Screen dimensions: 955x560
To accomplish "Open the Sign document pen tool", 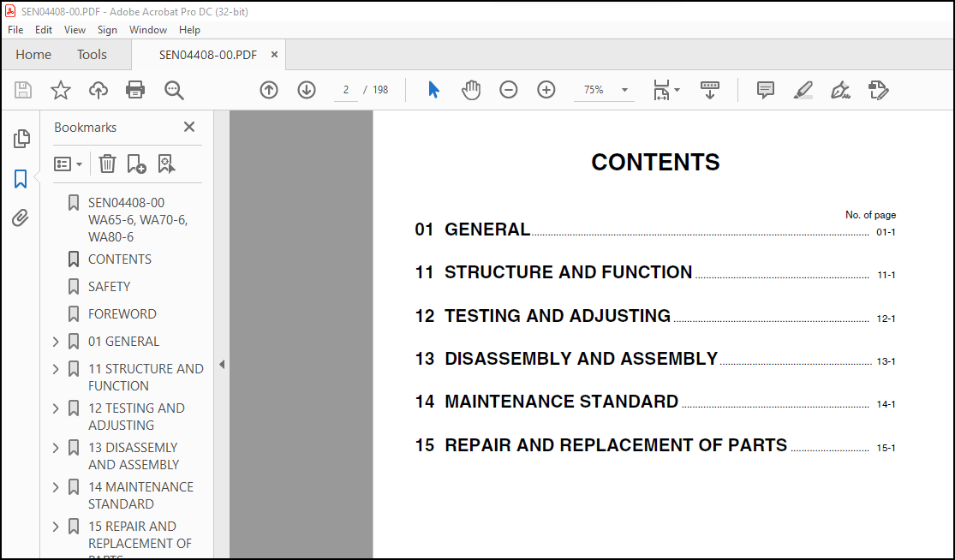I will pos(840,90).
